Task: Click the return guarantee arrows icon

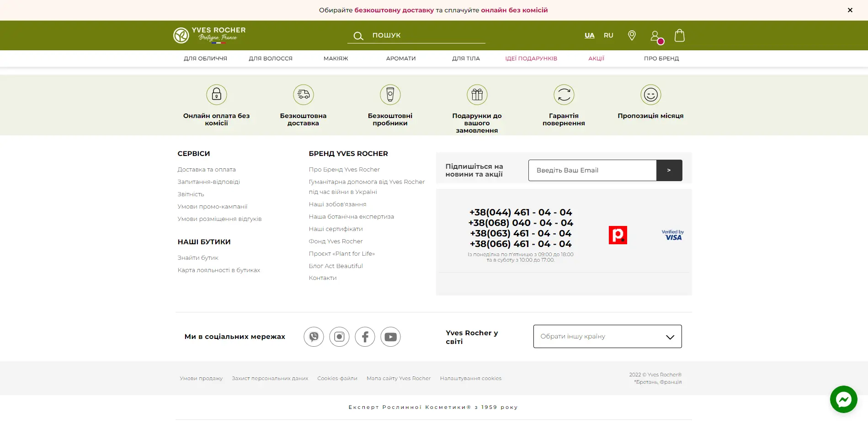Action: point(564,95)
